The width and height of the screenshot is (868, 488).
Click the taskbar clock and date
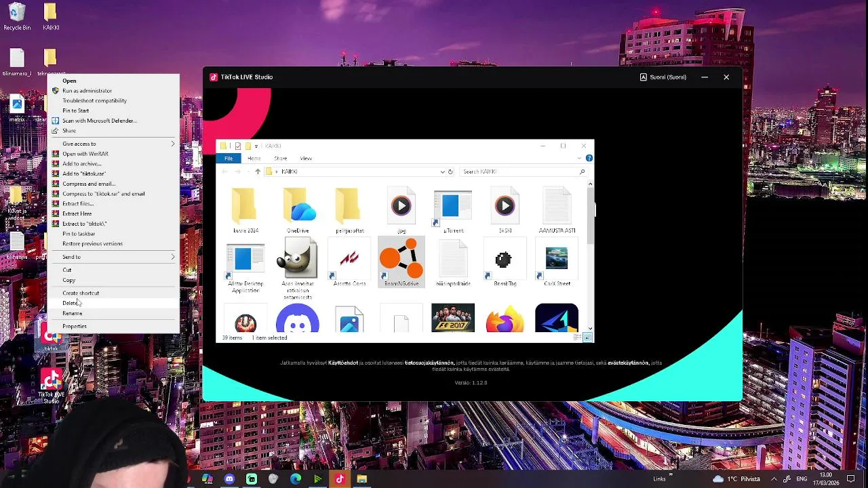826,479
